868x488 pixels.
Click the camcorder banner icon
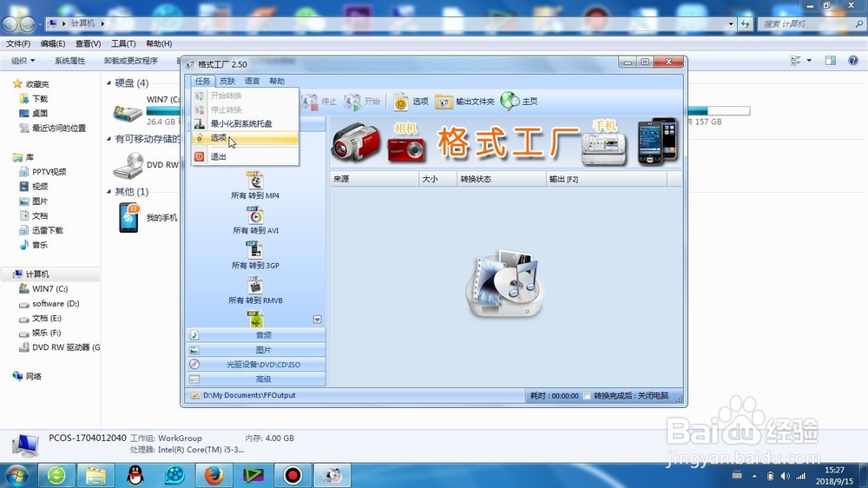coord(356,142)
